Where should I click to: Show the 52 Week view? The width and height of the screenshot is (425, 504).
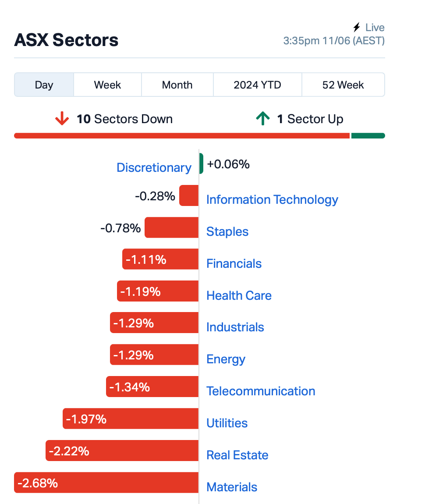click(343, 85)
